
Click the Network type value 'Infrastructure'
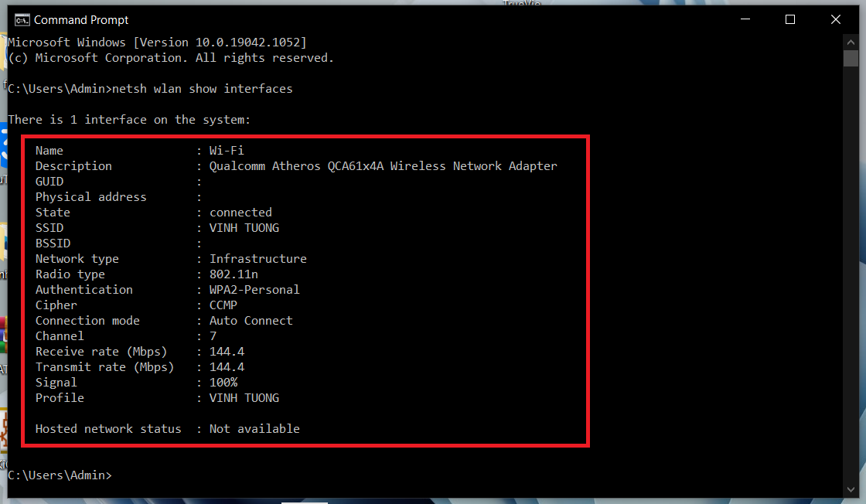tap(258, 259)
